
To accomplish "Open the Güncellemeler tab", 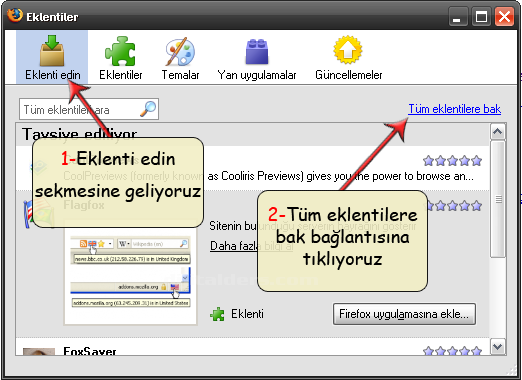I will pyautogui.click(x=348, y=57).
